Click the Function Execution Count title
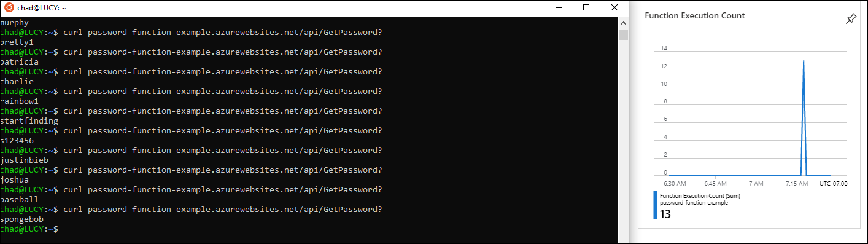 tap(695, 15)
